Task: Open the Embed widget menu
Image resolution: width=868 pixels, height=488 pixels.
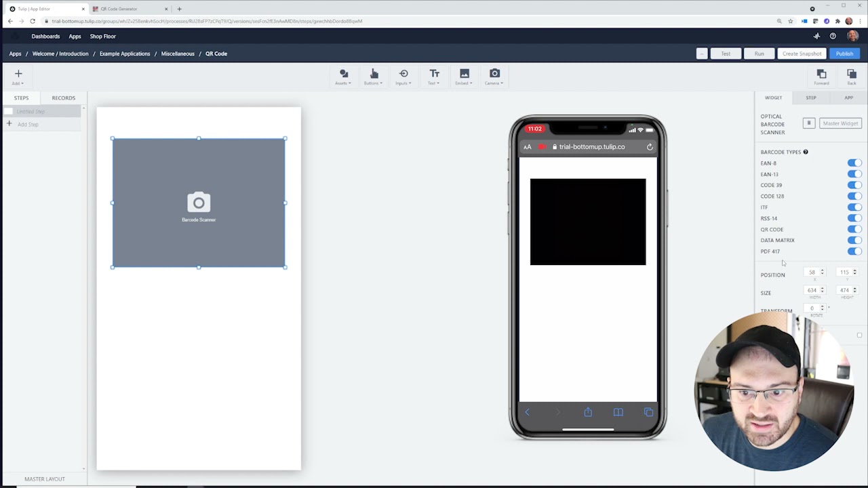Action: [x=465, y=77]
